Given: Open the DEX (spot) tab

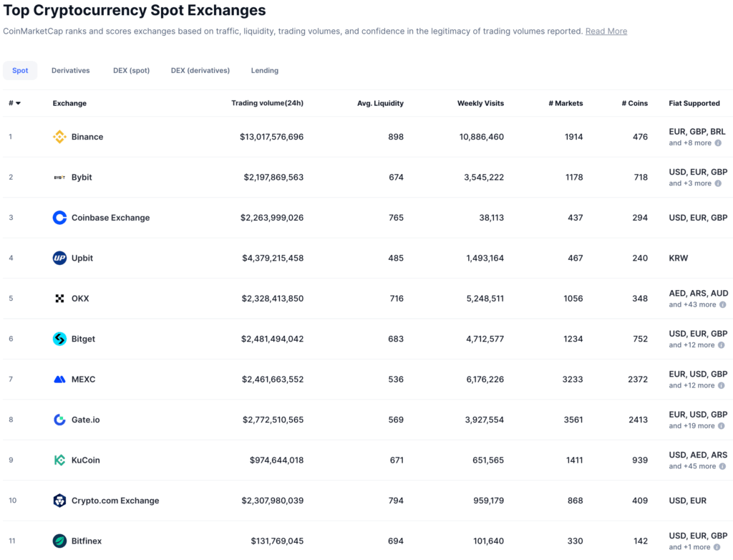Looking at the screenshot, I should 131,70.
